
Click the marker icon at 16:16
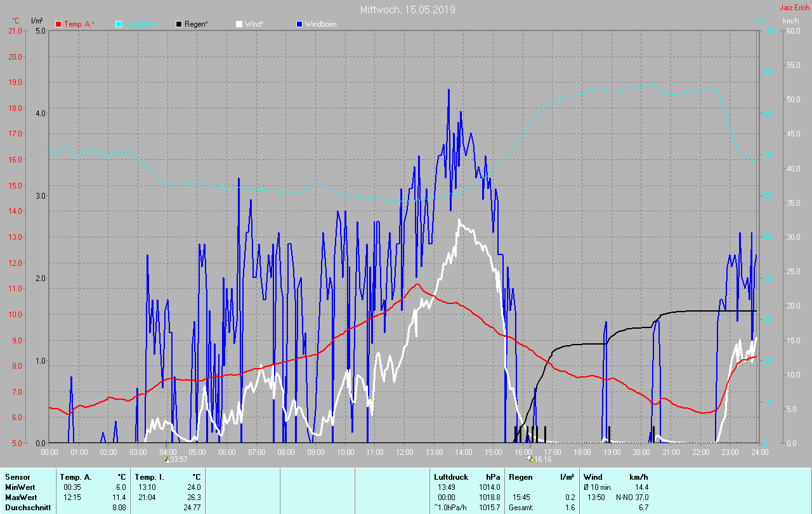point(530,459)
